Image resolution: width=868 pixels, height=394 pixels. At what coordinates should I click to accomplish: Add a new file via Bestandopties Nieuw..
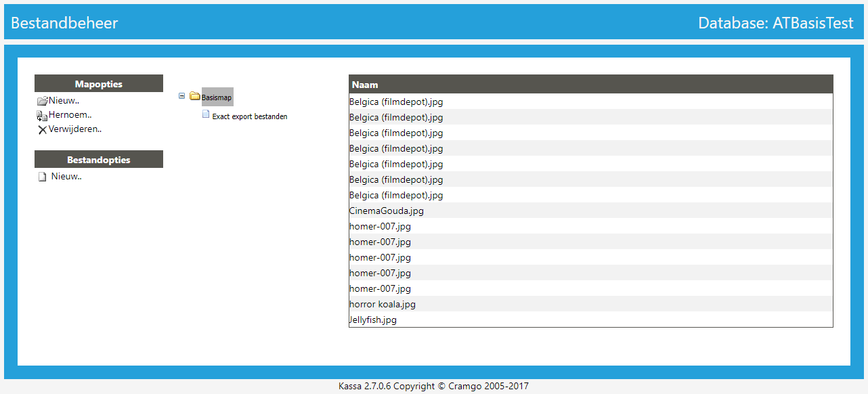pos(66,177)
